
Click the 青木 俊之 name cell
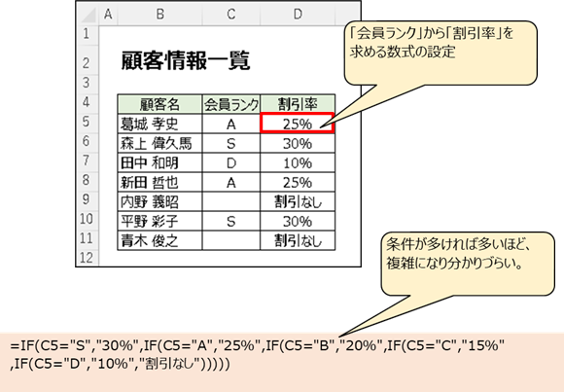159,240
